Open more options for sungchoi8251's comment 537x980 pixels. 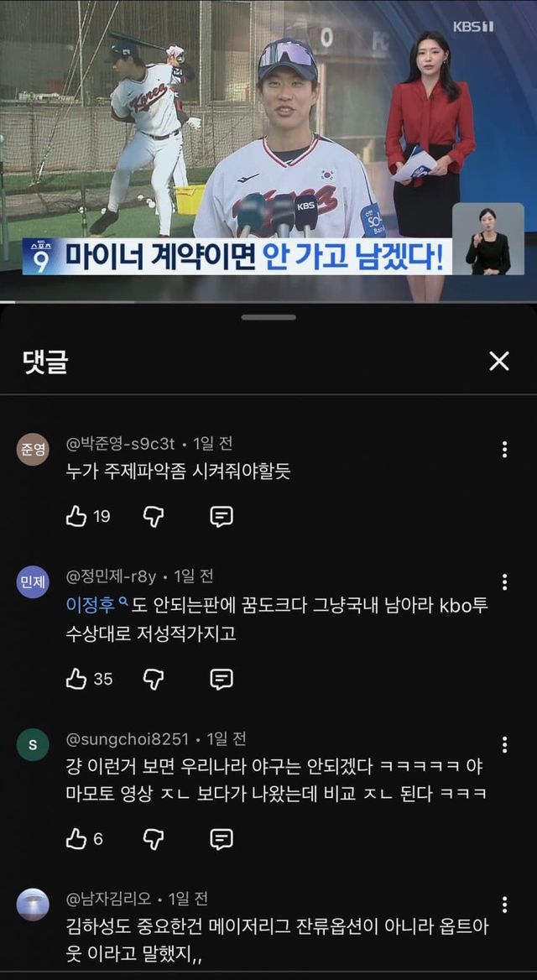point(504,744)
